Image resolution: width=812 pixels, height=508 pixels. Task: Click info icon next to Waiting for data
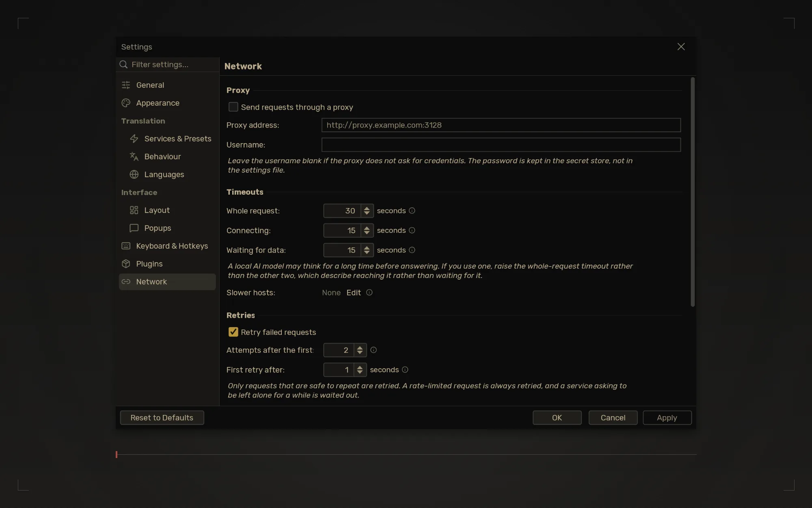point(412,250)
